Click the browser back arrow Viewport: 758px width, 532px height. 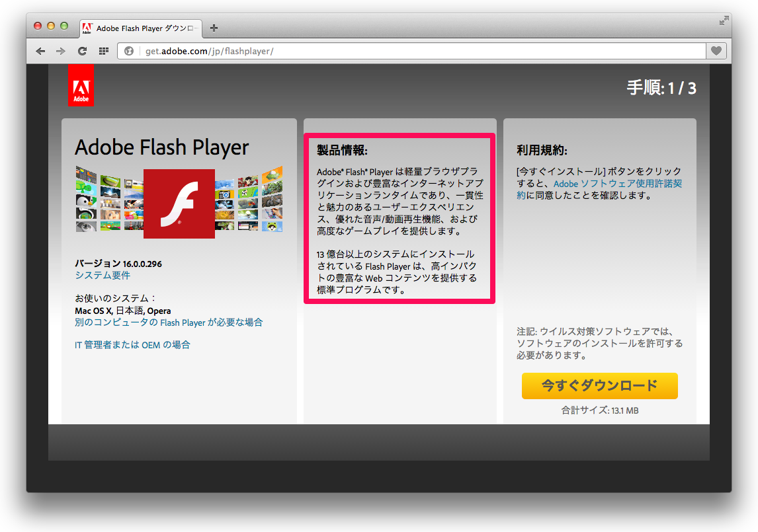click(x=41, y=51)
